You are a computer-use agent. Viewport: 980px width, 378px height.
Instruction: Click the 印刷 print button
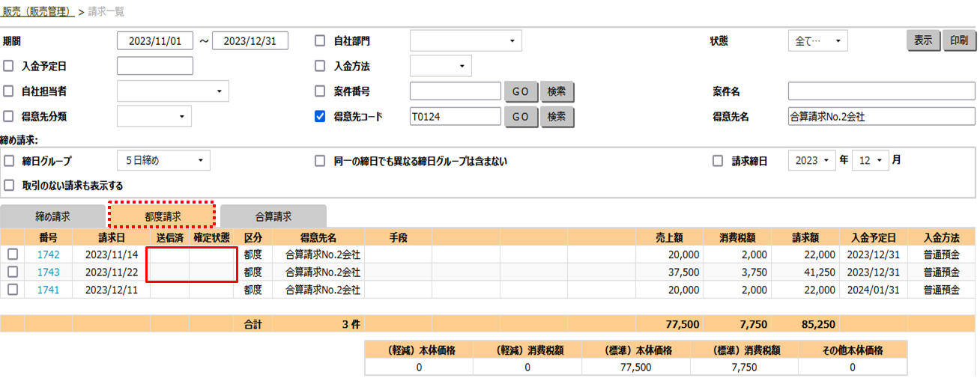958,40
